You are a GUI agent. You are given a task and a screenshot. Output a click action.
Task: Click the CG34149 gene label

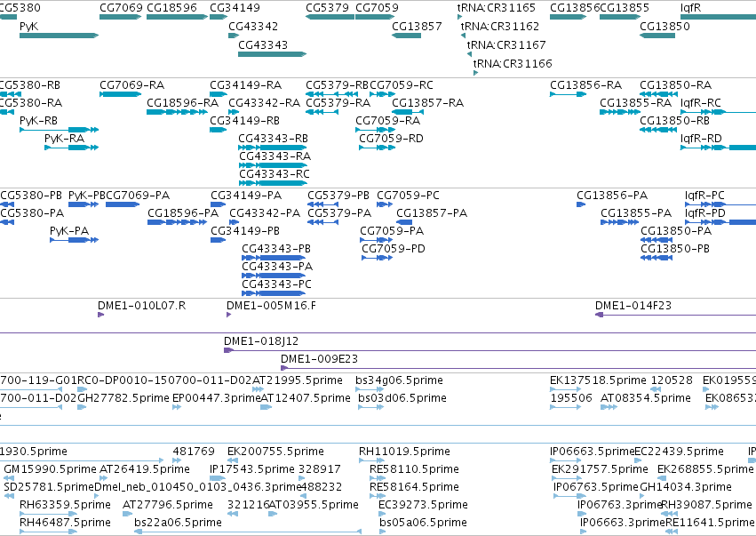click(235, 8)
